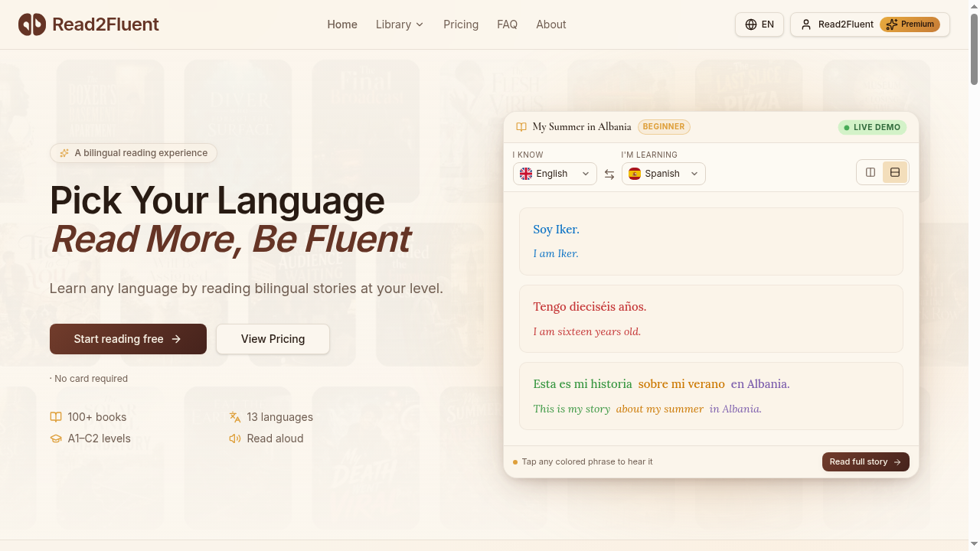Click the sparkle icon in bilingual badge
980x551 pixels.
[64, 153]
